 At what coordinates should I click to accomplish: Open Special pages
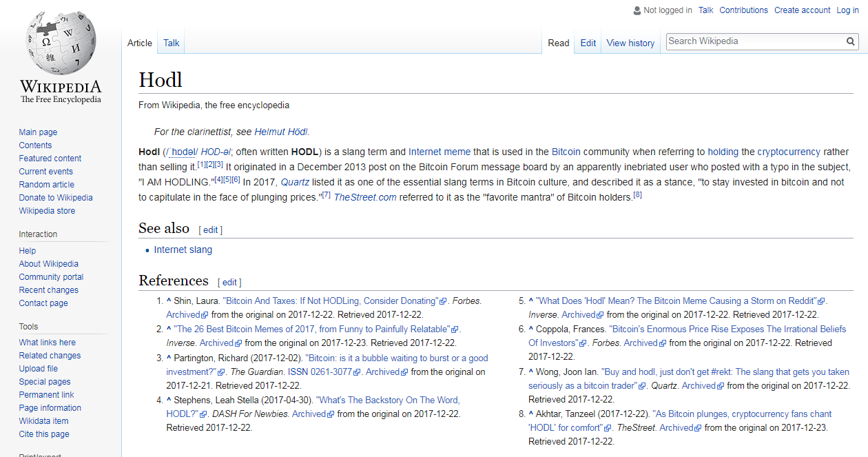click(x=45, y=382)
